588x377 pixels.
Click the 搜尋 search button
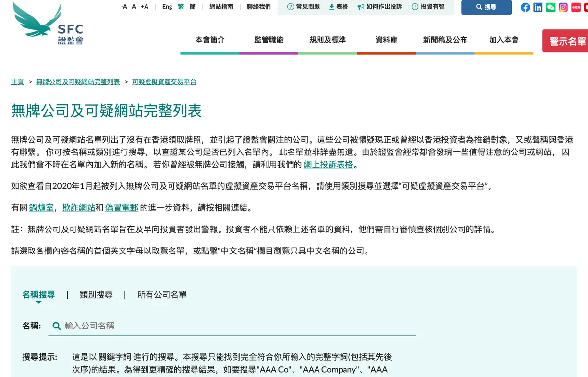(486, 7)
